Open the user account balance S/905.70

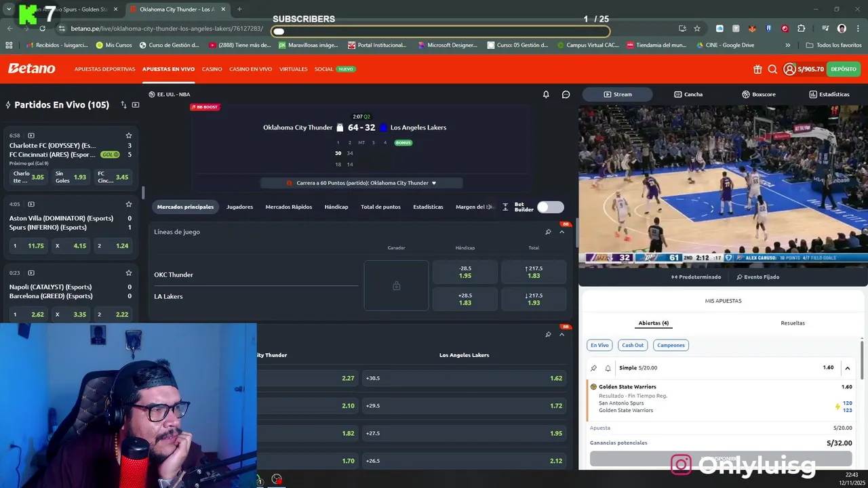[804, 69]
